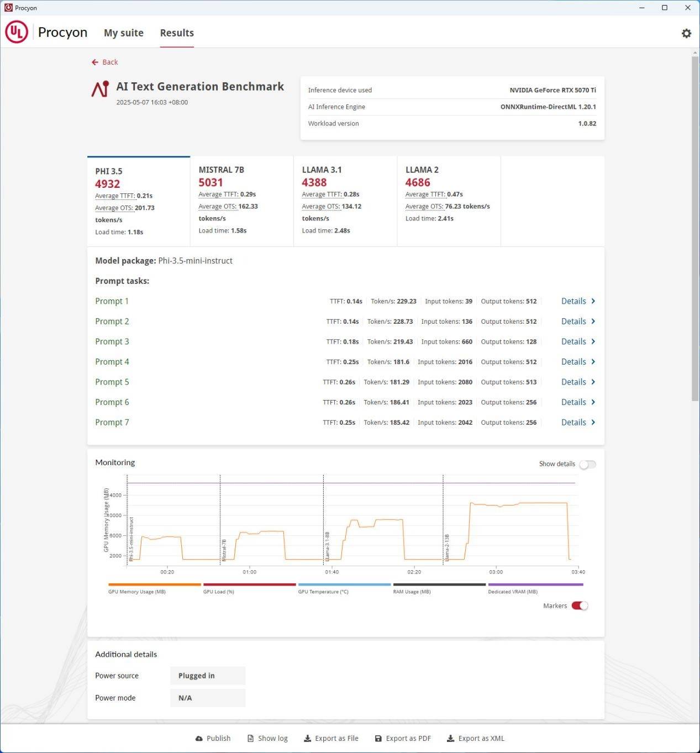
Task: Click the Back arrow icon
Action: coord(95,62)
